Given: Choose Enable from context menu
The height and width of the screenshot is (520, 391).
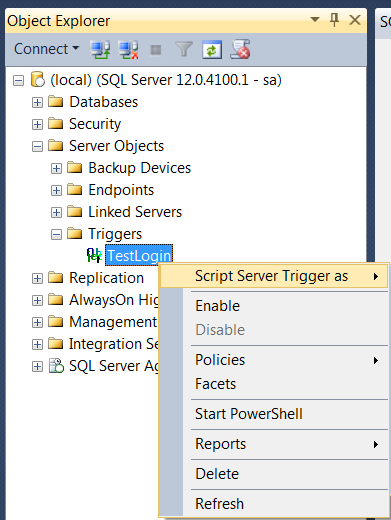Looking at the screenshot, I should [274, 306].
